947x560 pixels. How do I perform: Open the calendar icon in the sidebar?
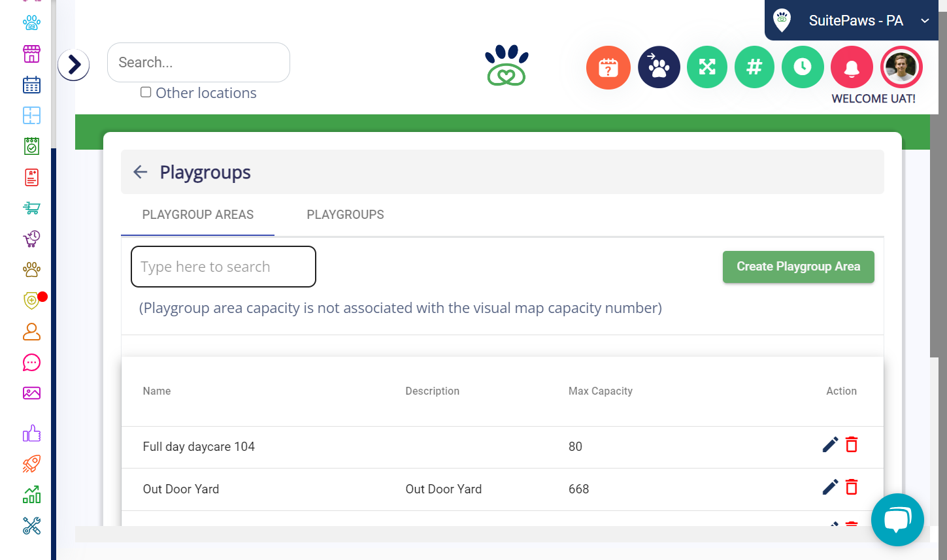(31, 84)
